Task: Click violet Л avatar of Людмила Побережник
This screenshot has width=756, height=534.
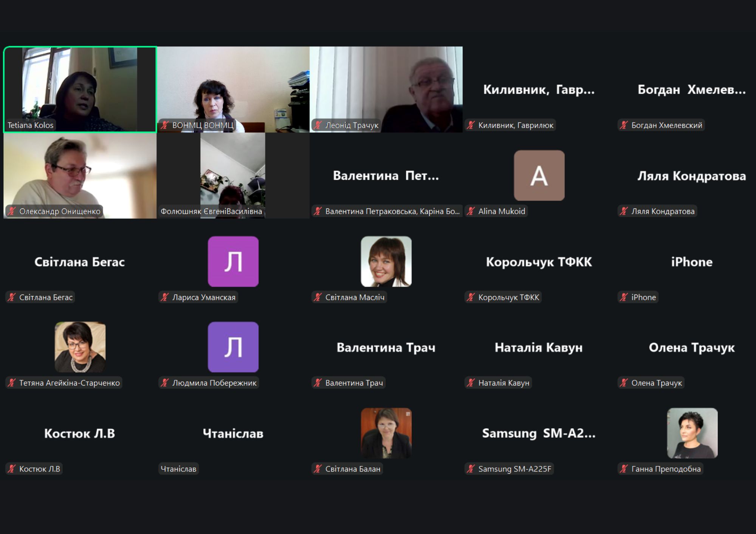Action: point(233,347)
